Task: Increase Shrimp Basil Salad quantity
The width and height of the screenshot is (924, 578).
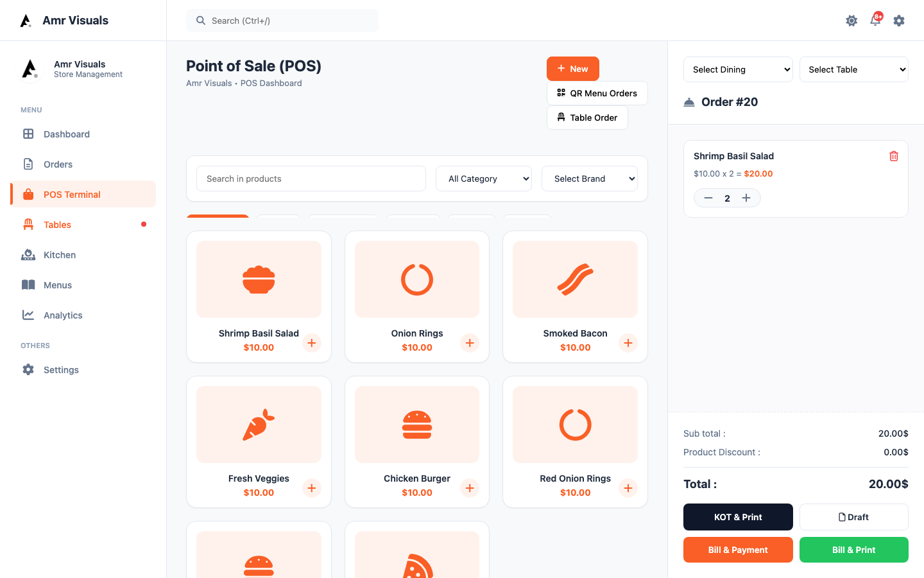Action: click(x=746, y=198)
